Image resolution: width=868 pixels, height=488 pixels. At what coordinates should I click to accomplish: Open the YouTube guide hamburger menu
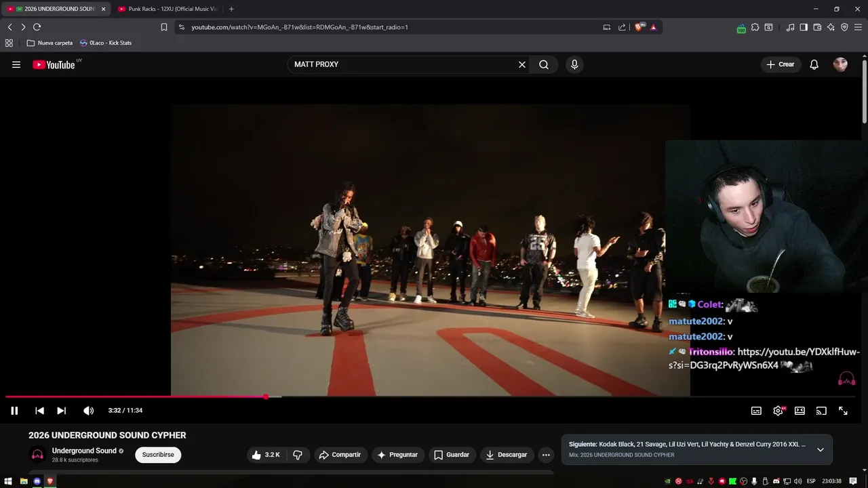(x=16, y=64)
